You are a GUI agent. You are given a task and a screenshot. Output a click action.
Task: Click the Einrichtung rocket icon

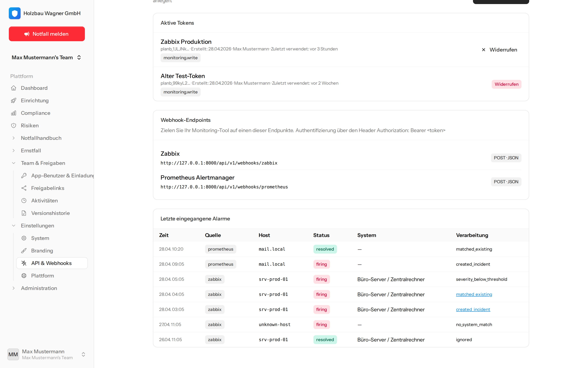[14, 100]
